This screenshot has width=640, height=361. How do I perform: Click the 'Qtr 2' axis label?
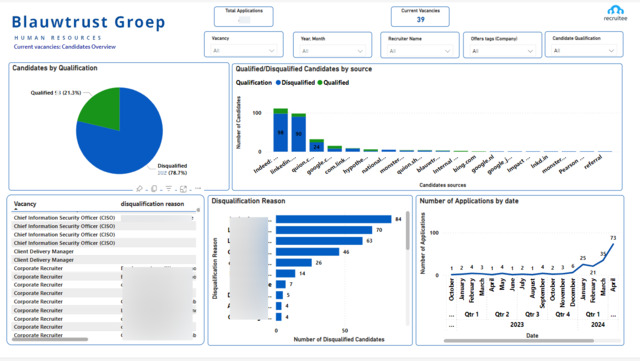(x=502, y=314)
